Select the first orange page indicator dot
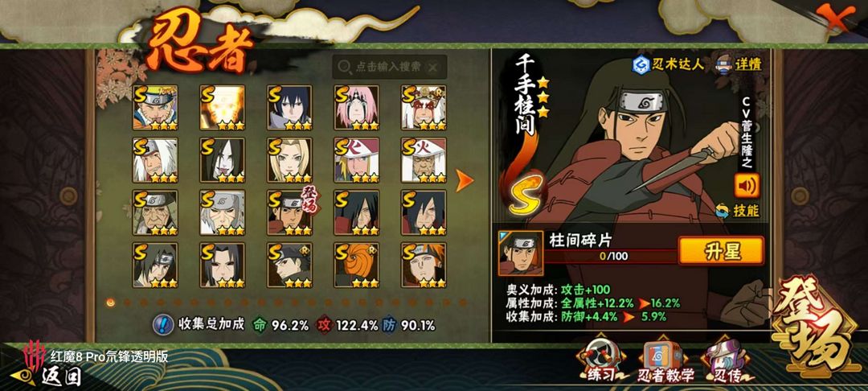Image resolution: width=868 pixels, height=391 pixels. [x=111, y=303]
